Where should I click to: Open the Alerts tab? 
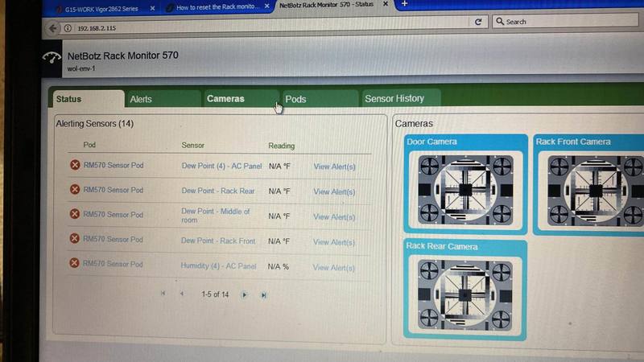[163, 99]
